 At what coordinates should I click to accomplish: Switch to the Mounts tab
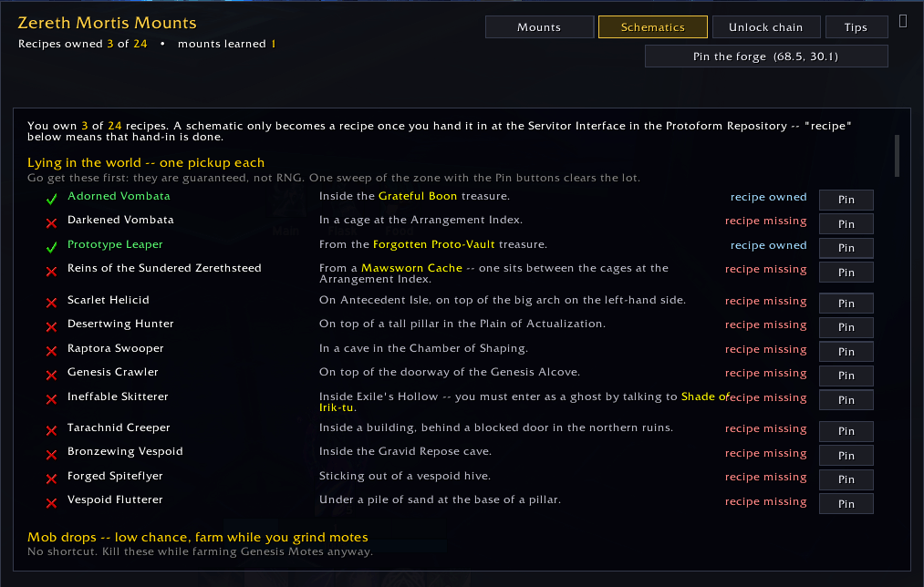[539, 27]
